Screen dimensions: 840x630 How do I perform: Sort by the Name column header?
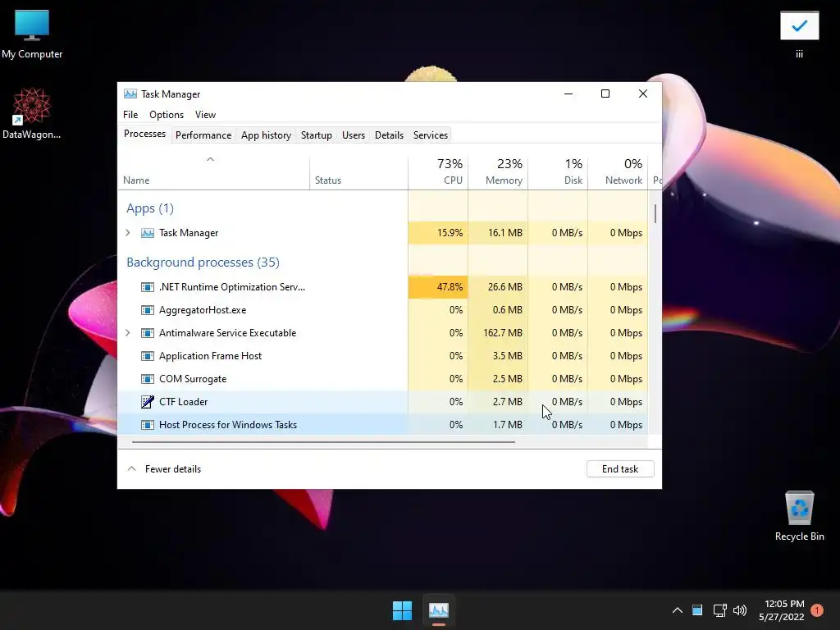click(213, 172)
